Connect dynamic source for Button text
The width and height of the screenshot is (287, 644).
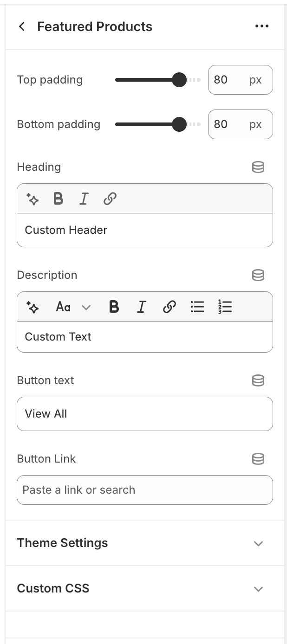[x=258, y=380]
